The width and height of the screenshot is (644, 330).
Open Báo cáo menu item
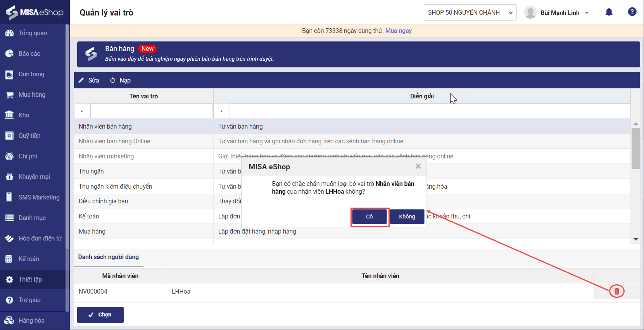coord(33,53)
